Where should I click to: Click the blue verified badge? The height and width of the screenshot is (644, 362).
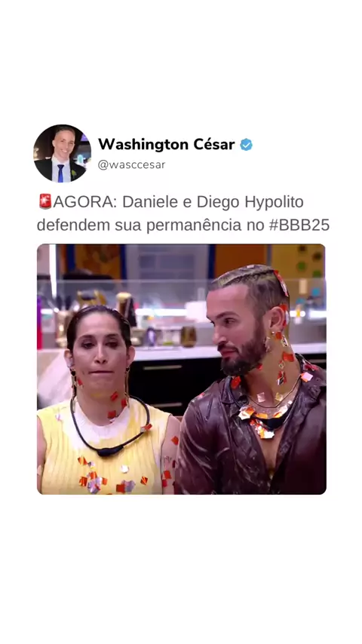(246, 145)
